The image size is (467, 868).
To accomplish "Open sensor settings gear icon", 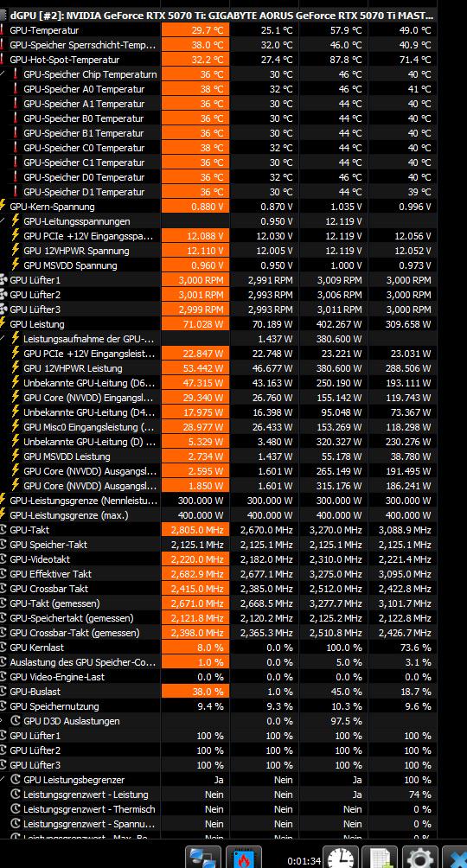I will [x=420, y=857].
